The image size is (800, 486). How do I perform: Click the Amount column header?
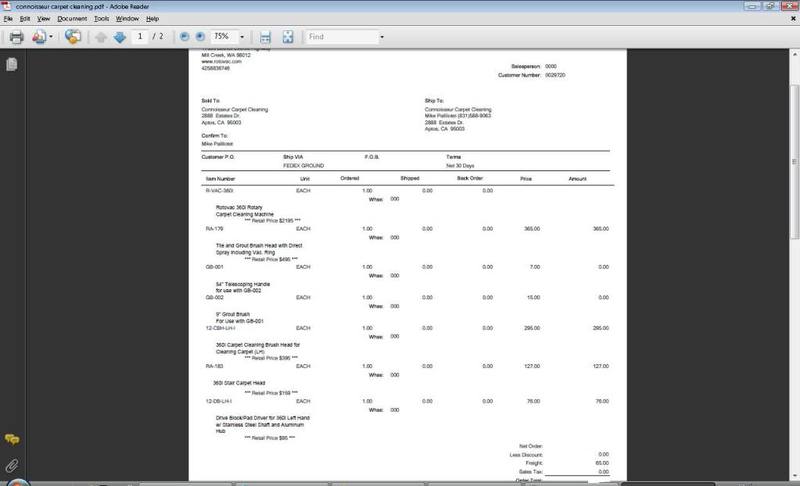tap(578, 179)
